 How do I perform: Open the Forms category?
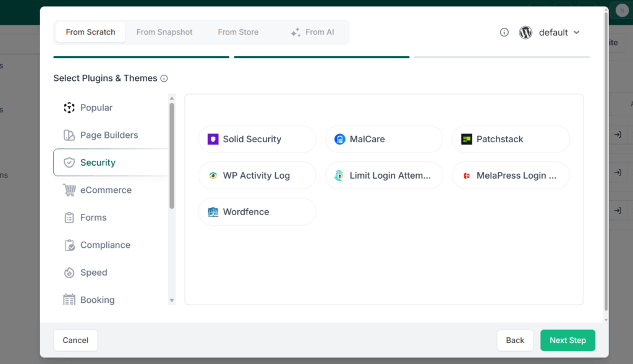(x=111, y=218)
